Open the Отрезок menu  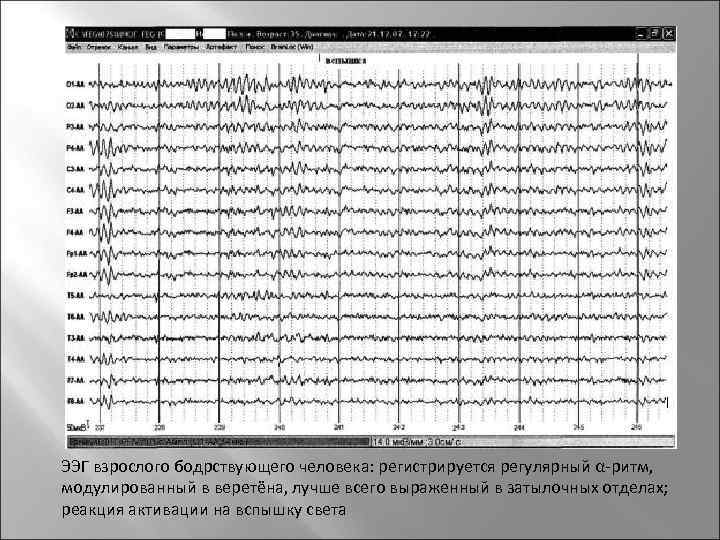tap(99, 47)
